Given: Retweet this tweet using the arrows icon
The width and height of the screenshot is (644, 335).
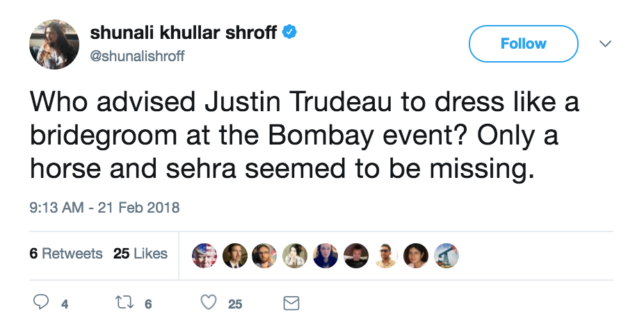Looking at the screenshot, I should coord(125,303).
